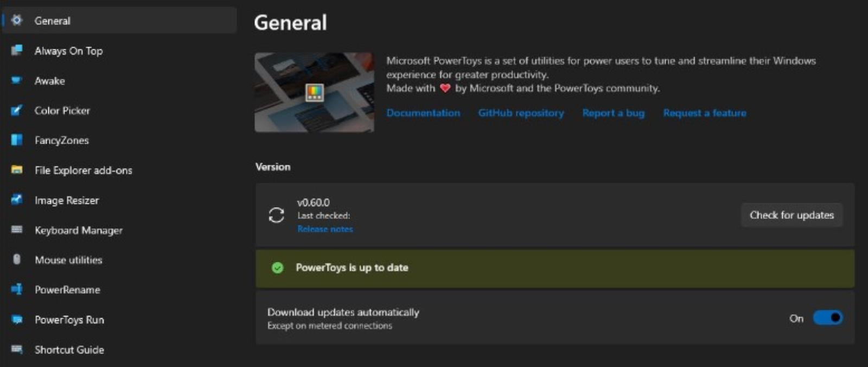Open the GitHub repository link
868x367 pixels.
[521, 113]
